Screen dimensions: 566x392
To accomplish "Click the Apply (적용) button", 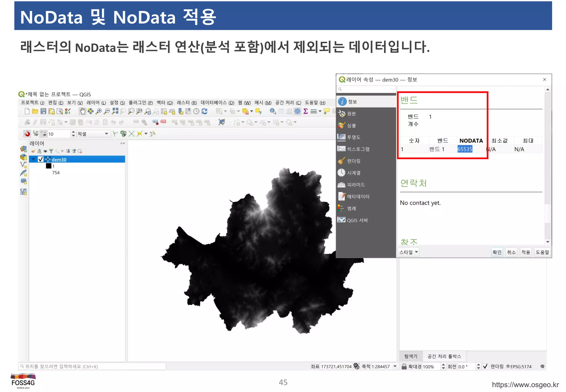I will tap(526, 252).
